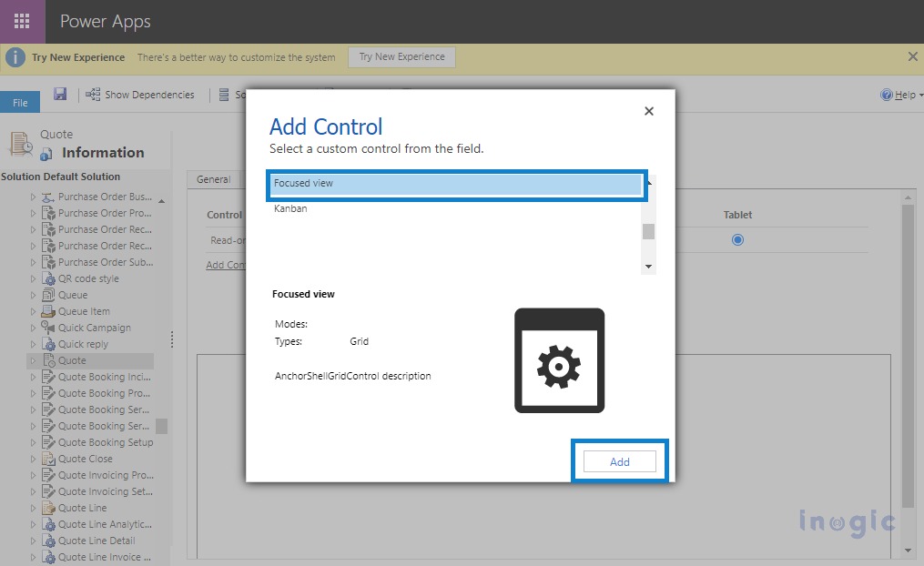
Task: Expand the Quote tree node
Action: tap(33, 360)
